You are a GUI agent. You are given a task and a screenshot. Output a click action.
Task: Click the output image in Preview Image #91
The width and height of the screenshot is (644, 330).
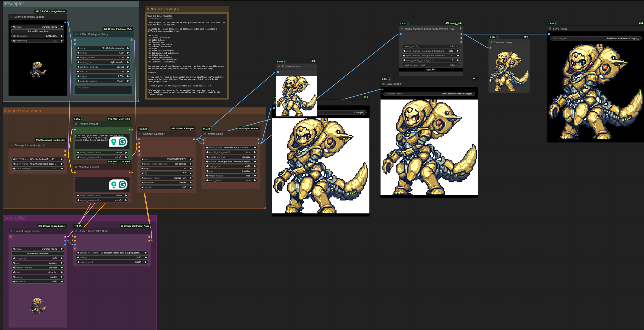[x=509, y=72]
